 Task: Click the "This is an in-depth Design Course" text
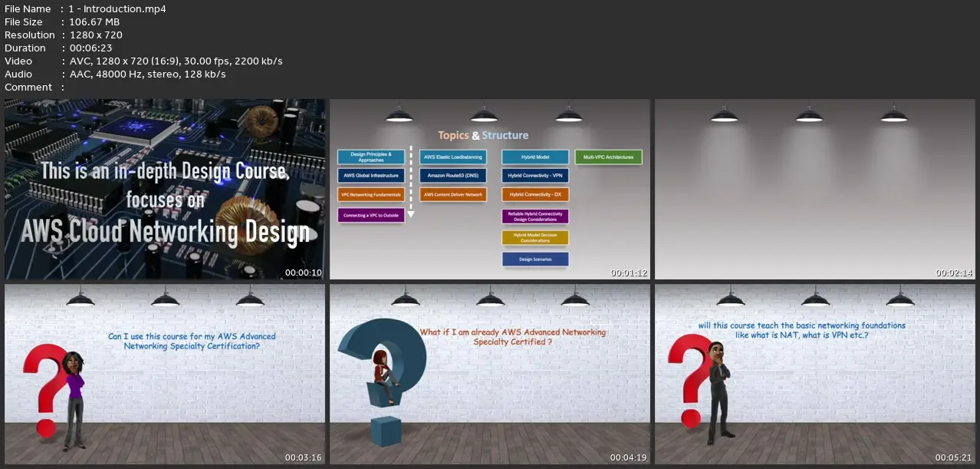[x=165, y=170]
